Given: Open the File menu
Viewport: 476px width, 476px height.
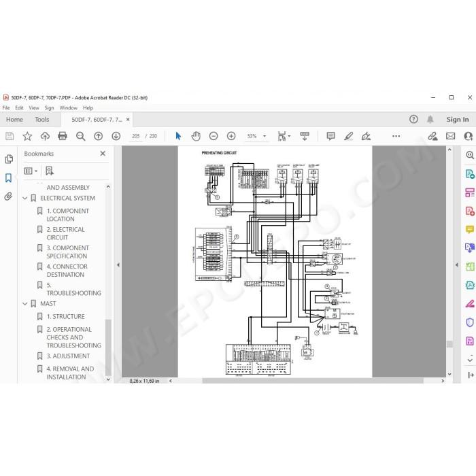Looking at the screenshot, I should coord(6,107).
